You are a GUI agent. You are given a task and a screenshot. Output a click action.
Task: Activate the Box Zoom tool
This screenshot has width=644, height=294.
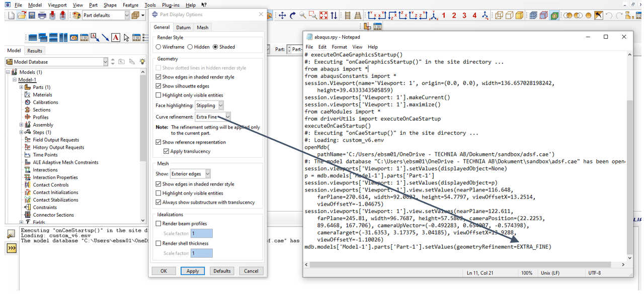(312, 16)
